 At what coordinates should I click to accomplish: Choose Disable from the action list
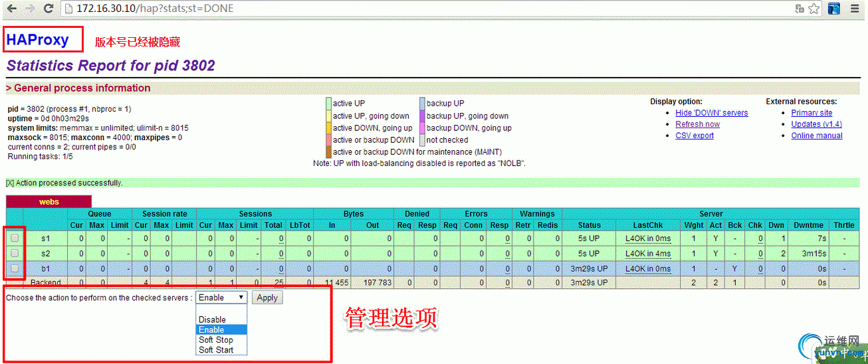[222, 319]
